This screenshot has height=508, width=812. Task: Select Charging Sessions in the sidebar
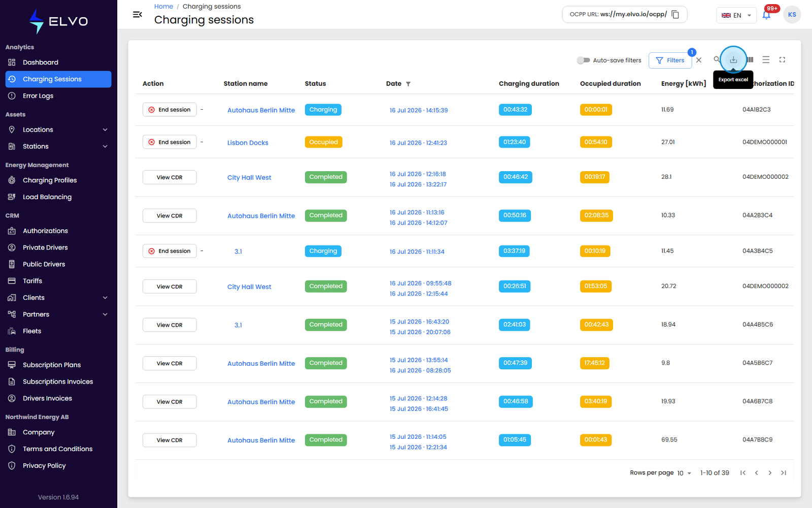click(x=58, y=79)
